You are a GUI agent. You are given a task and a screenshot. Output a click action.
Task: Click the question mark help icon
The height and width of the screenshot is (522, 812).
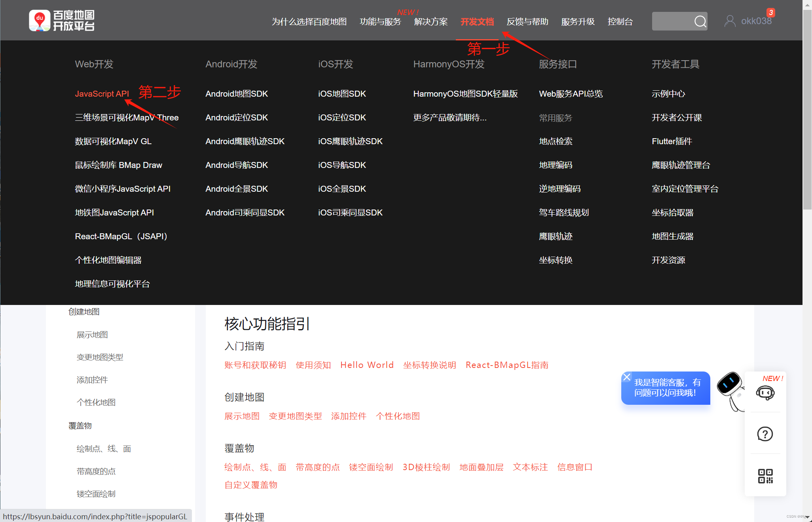[765, 434]
